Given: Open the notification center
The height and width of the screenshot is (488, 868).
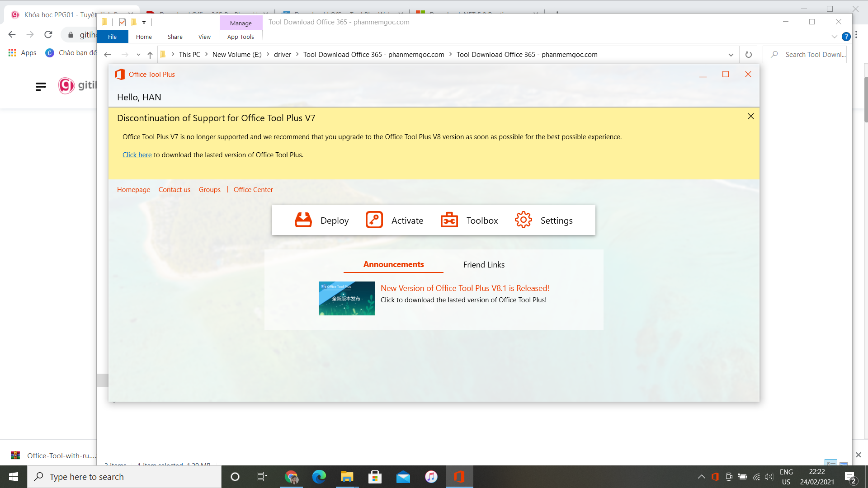Looking at the screenshot, I should pyautogui.click(x=850, y=477).
